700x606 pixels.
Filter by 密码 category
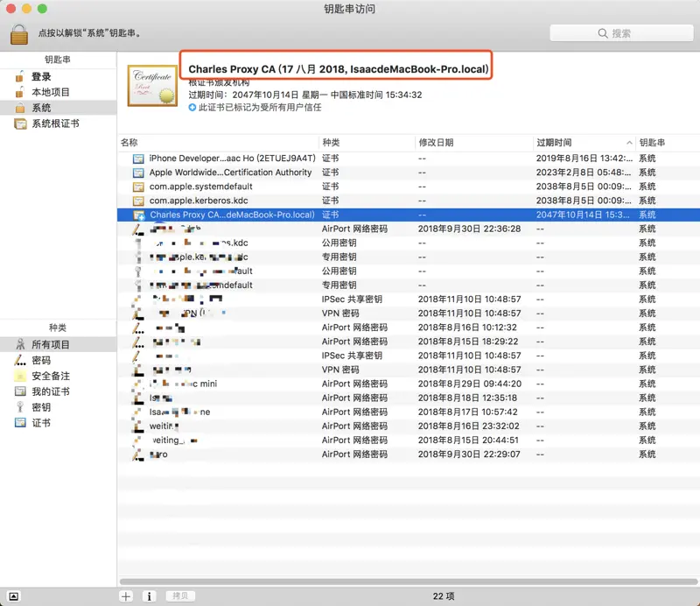(x=58, y=360)
